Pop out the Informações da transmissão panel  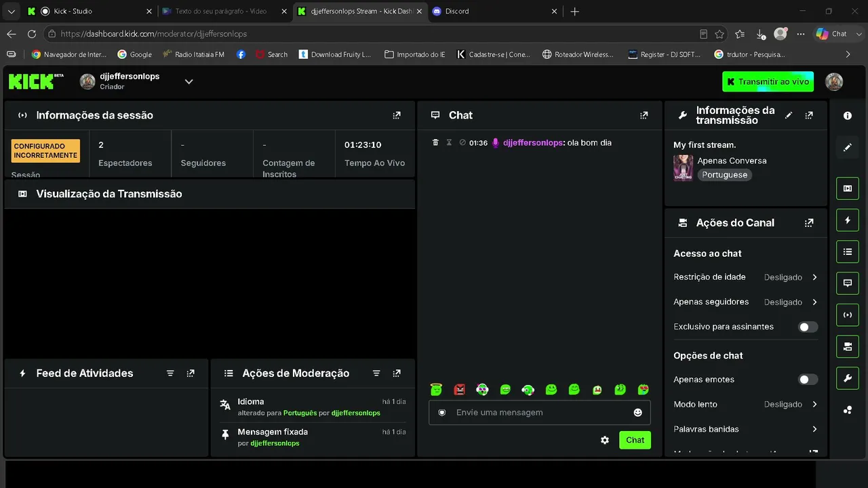click(809, 115)
